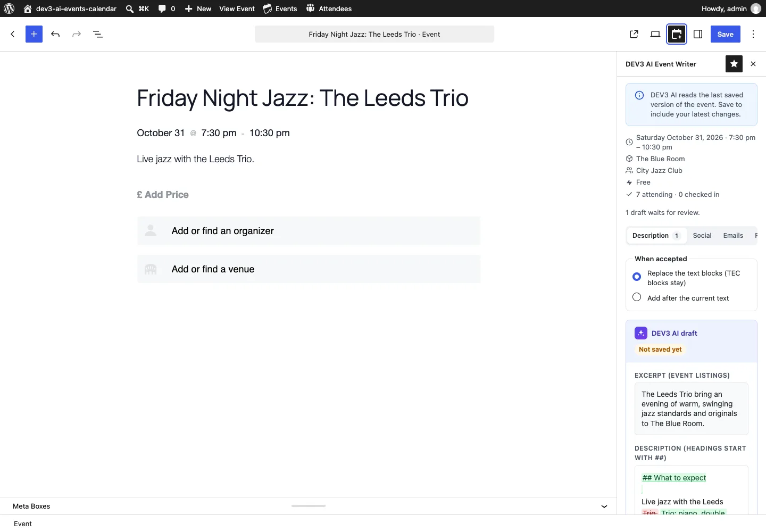
Task: Click the Meta Boxes resize handle
Action: (309, 506)
